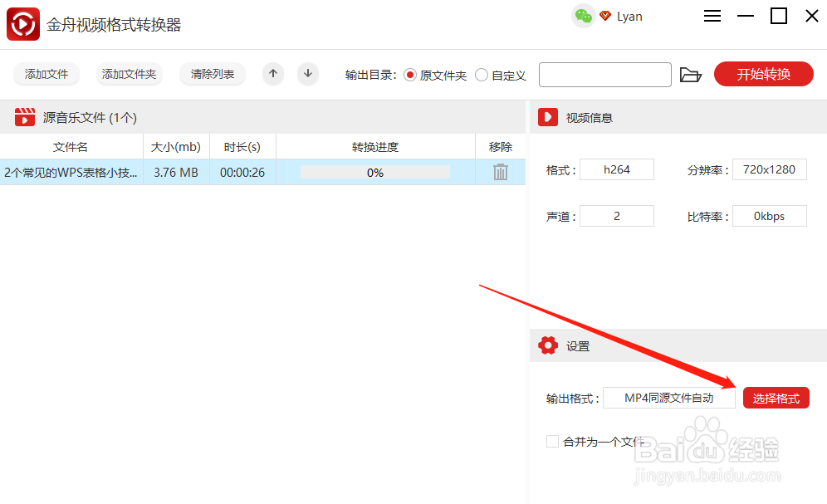Select the 原文件夹 output directory option

click(411, 74)
